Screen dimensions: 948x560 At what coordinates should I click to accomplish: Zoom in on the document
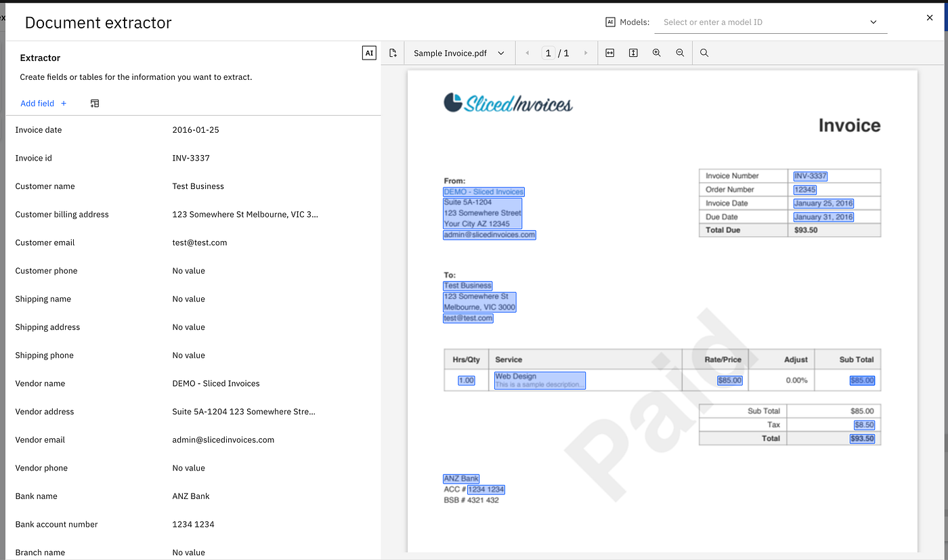657,53
